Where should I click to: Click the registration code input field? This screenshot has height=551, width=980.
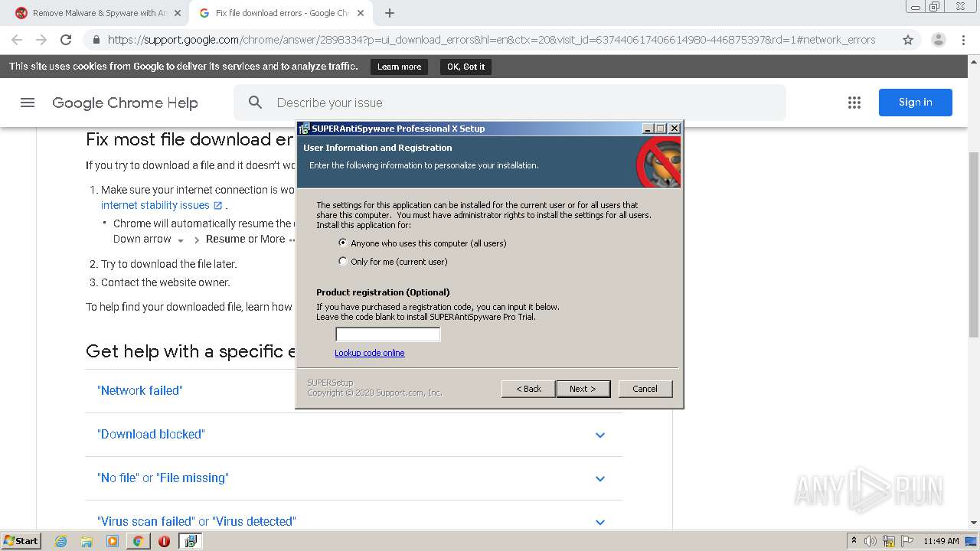[x=388, y=334]
